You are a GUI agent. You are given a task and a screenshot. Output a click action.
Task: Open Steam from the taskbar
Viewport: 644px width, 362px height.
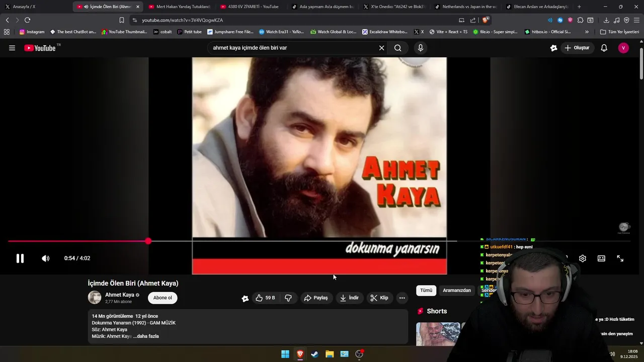tap(314, 354)
